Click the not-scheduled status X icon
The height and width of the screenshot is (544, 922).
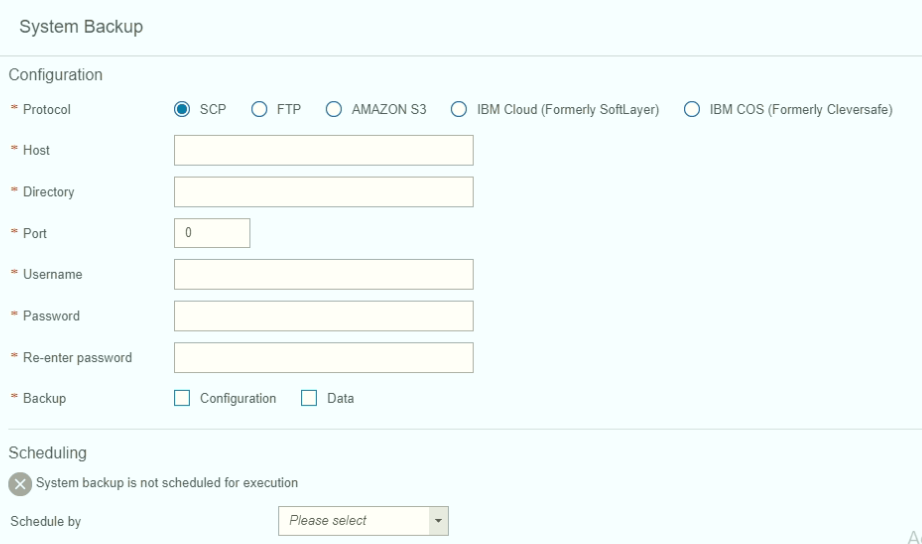click(20, 484)
